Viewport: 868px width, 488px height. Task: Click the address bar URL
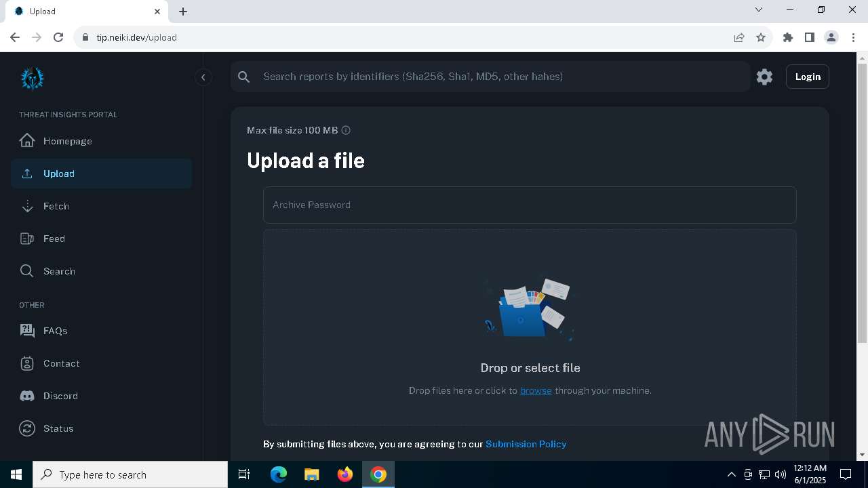click(x=136, y=37)
